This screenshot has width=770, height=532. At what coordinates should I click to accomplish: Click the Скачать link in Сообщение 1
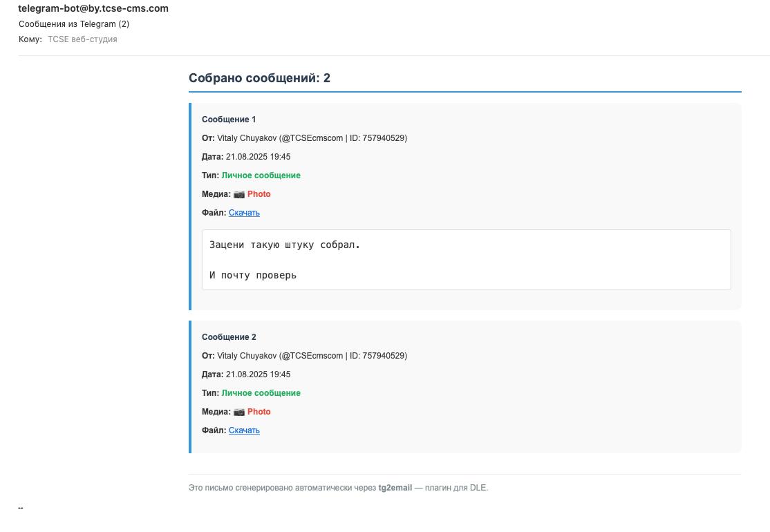point(244,213)
